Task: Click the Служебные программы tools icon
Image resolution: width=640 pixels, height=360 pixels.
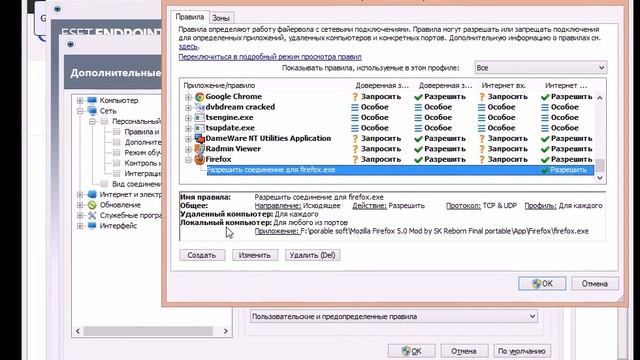Action: [92, 216]
